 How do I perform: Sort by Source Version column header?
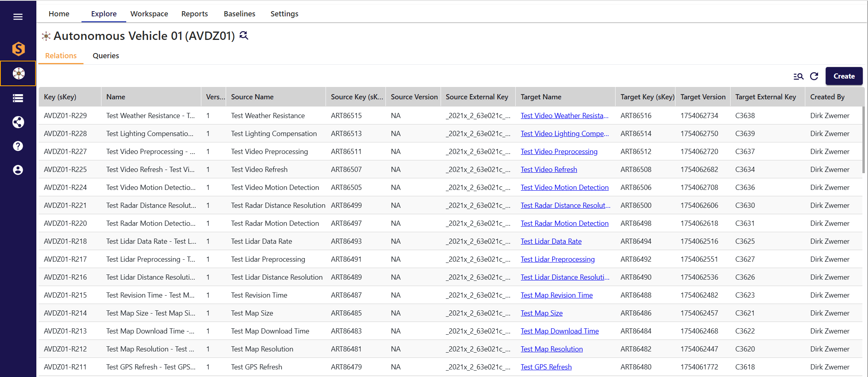tap(413, 97)
